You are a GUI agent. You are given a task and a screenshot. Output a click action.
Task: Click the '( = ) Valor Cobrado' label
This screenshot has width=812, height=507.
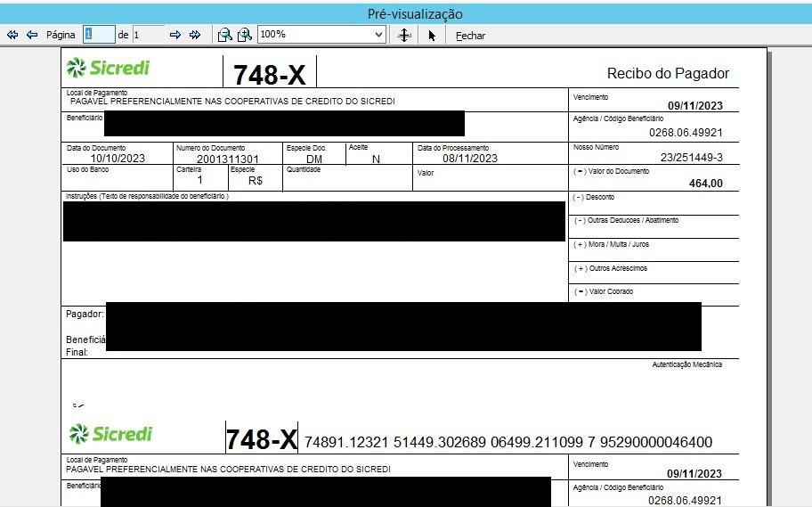point(604,292)
